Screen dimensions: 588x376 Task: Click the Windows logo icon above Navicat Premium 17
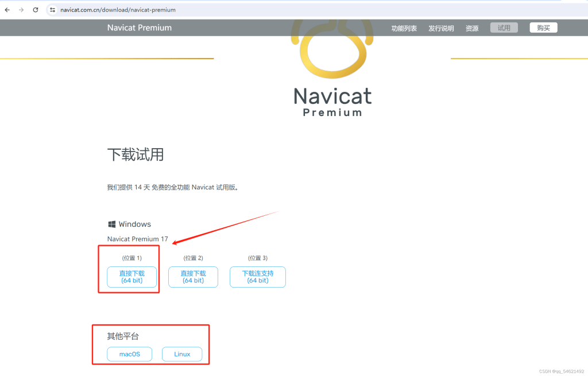click(111, 224)
